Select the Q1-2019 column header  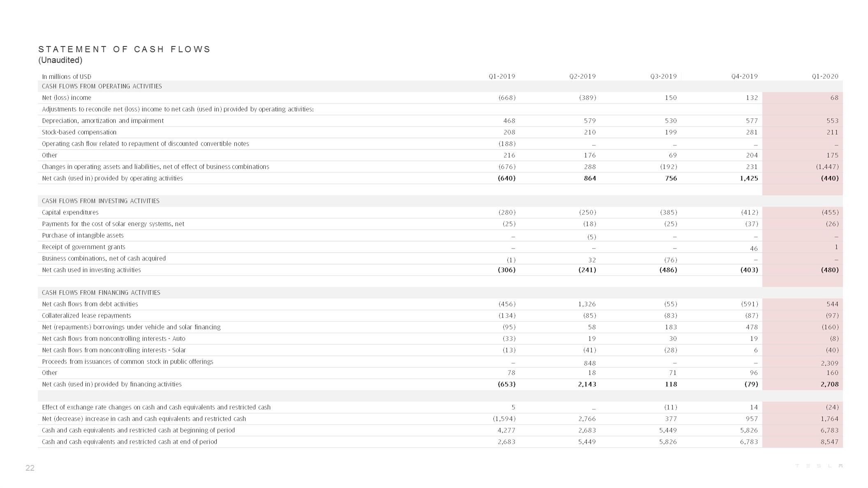(x=502, y=76)
